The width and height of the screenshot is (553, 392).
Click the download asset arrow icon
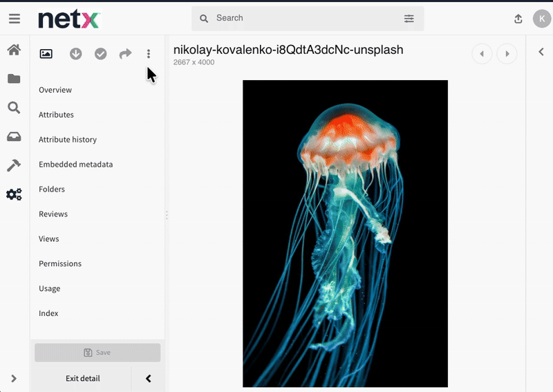pyautogui.click(x=76, y=54)
